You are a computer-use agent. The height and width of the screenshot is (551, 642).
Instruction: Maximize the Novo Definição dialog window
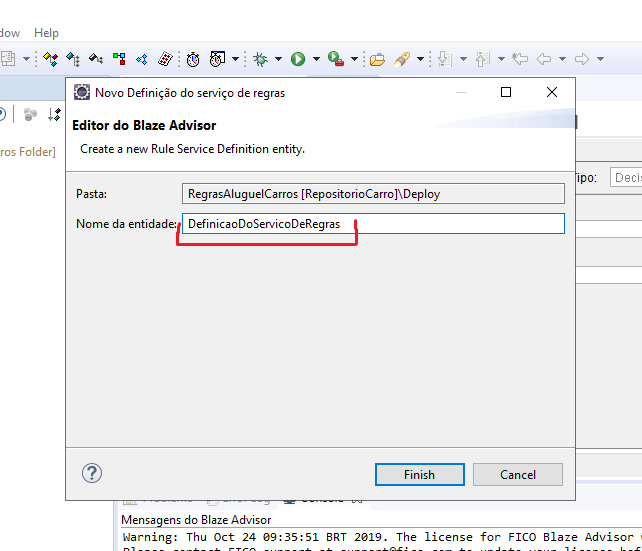click(506, 92)
